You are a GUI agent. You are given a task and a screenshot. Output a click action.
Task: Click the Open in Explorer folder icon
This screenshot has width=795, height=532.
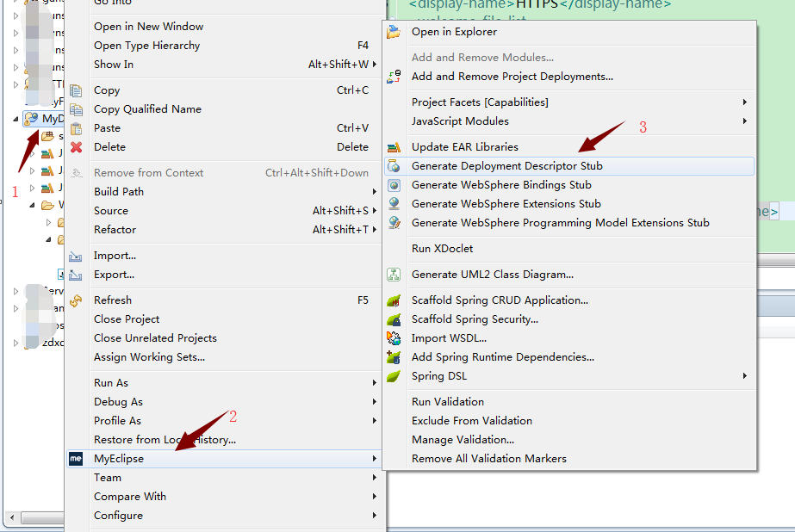coord(394,32)
